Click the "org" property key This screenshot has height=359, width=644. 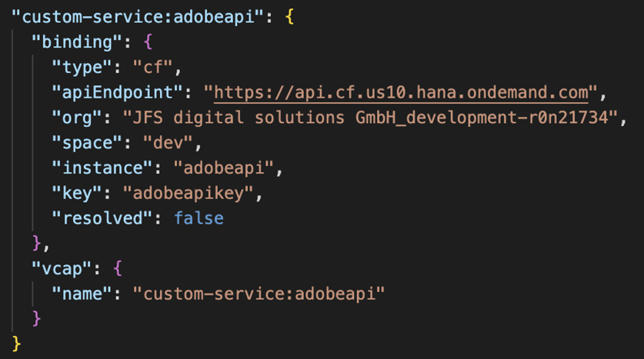click(78, 118)
